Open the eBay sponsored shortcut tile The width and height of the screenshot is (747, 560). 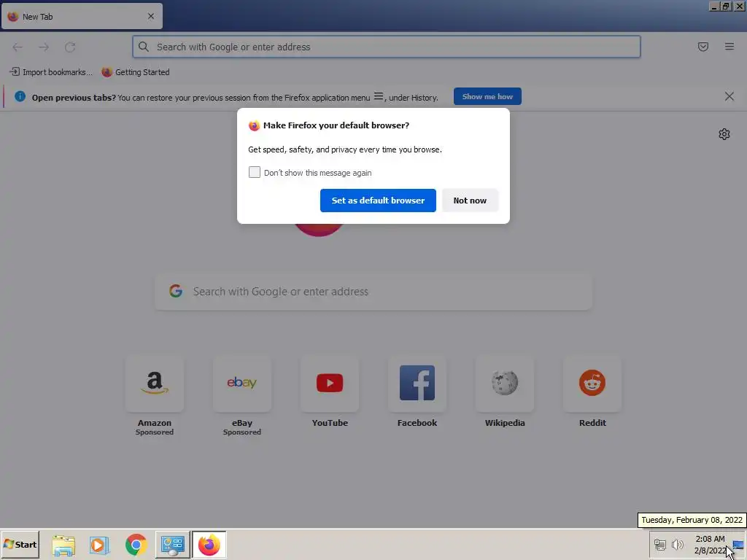click(x=242, y=384)
